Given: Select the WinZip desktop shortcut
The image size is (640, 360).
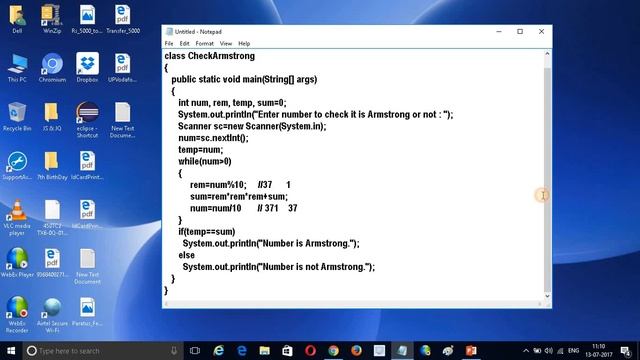Looking at the screenshot, I should (x=52, y=19).
